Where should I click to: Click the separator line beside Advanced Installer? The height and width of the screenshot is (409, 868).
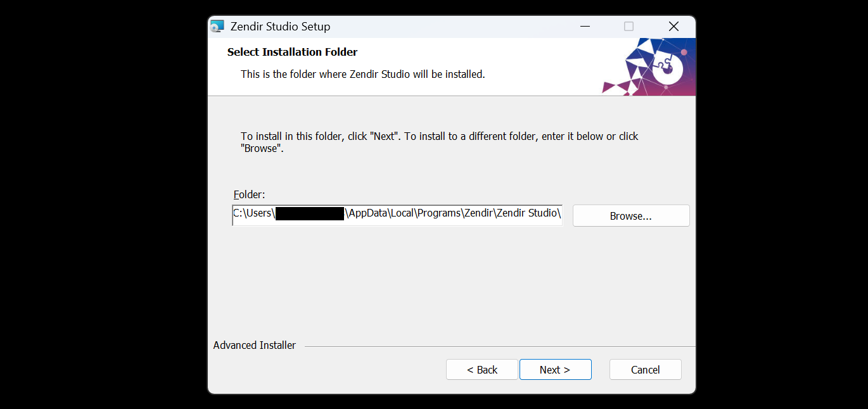tap(500, 346)
